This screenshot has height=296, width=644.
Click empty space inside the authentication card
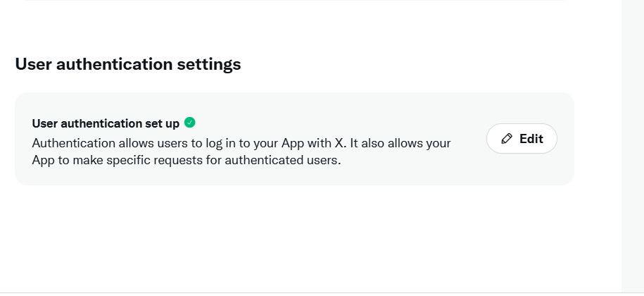(394, 113)
